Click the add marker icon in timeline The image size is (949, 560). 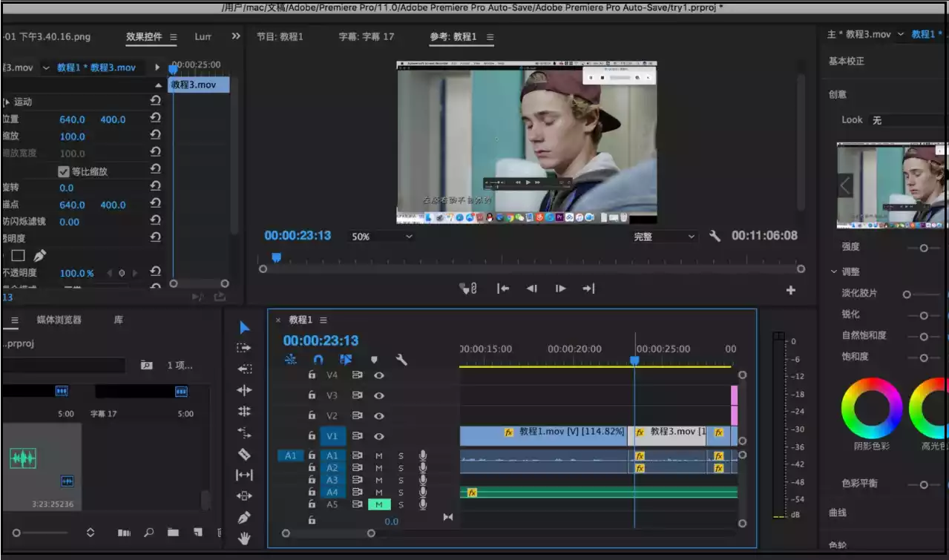tap(374, 360)
